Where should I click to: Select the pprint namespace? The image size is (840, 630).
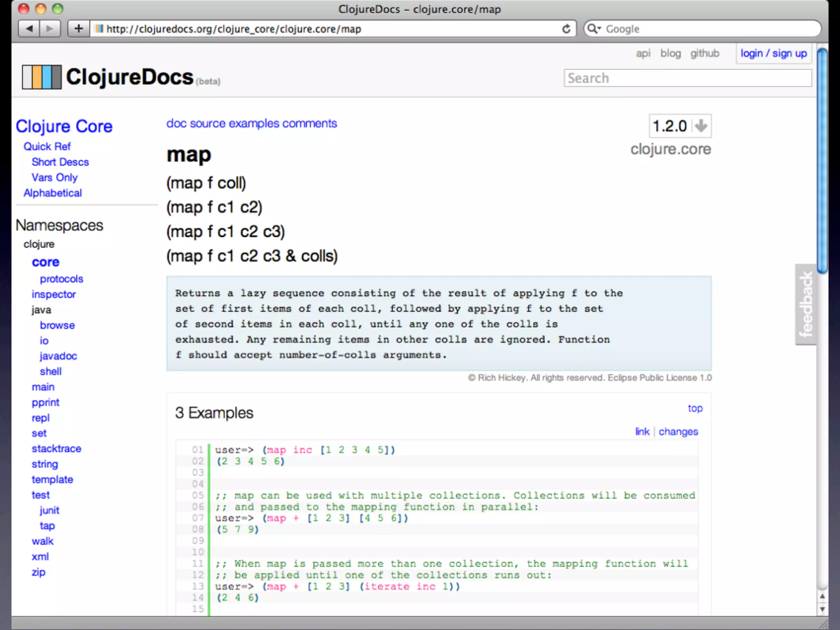pyautogui.click(x=46, y=402)
